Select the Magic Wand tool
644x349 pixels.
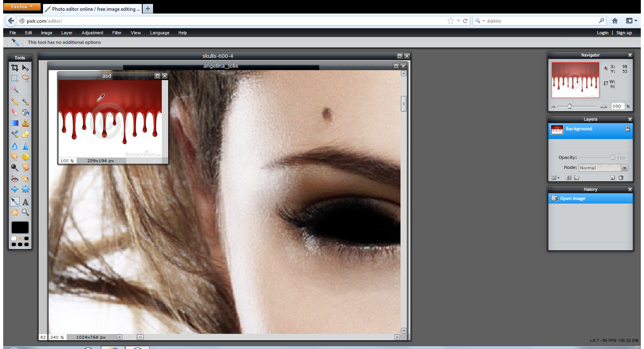click(x=15, y=89)
